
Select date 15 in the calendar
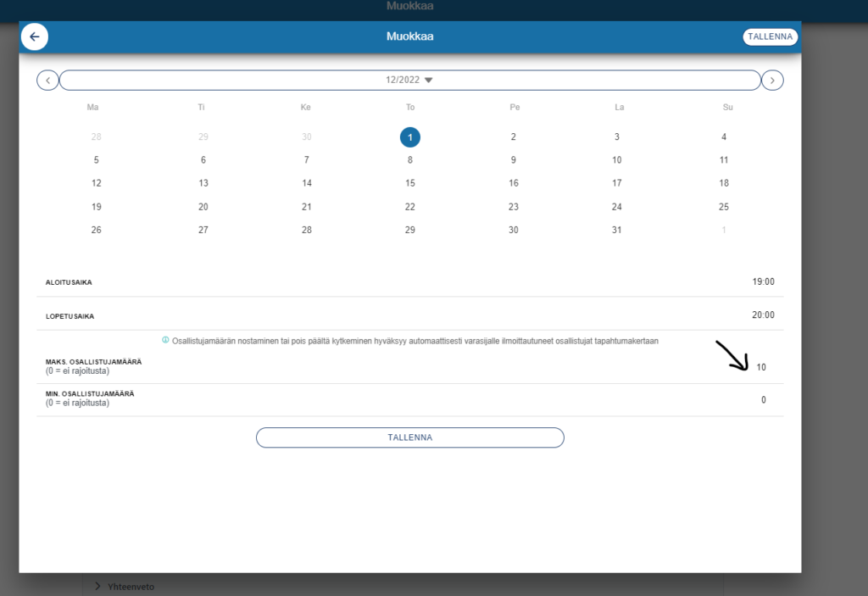410,183
